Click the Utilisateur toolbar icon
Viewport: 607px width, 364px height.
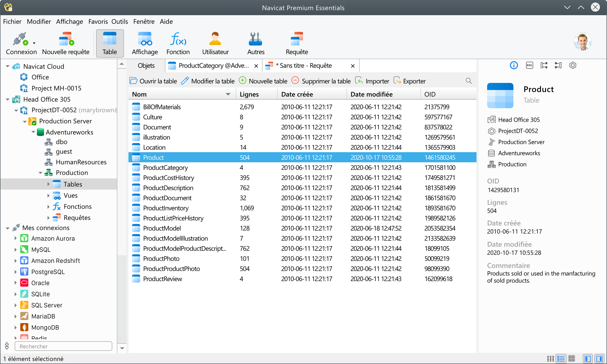tap(215, 39)
